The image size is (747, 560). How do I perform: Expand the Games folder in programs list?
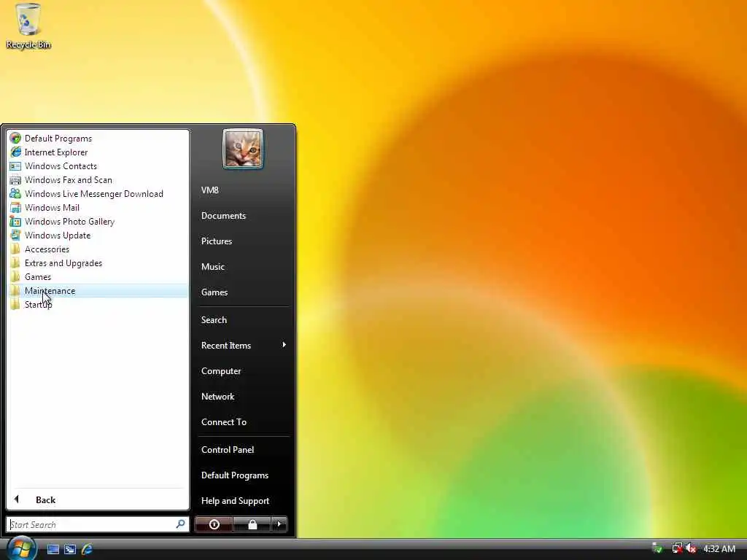tap(98, 276)
